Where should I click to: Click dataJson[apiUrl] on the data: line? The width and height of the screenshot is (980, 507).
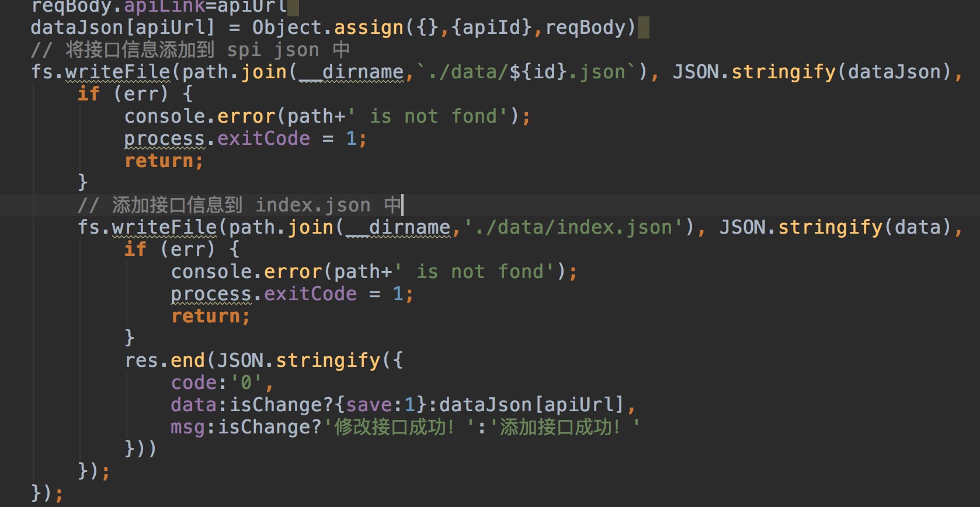532,405
